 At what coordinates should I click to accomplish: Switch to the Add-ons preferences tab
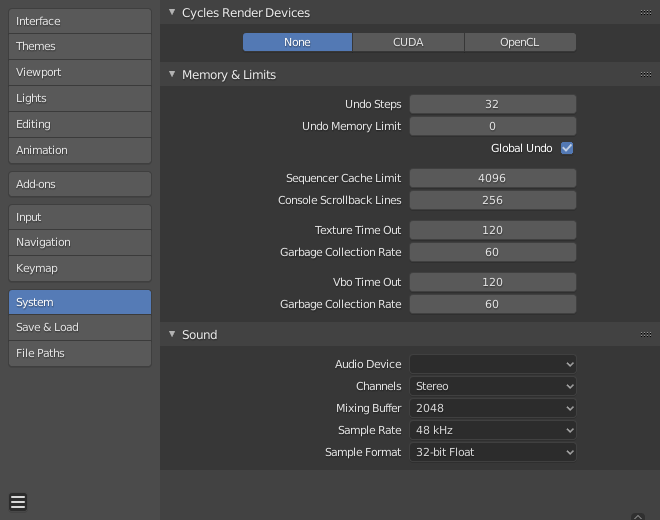pos(80,184)
